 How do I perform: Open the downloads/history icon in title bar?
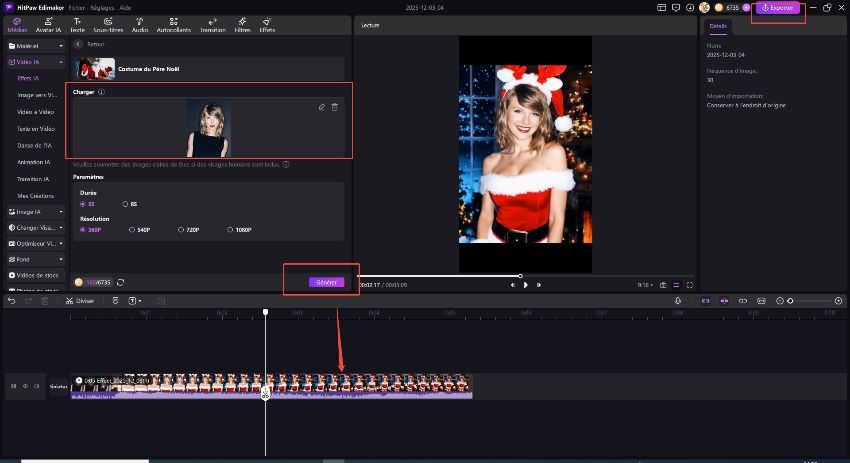click(690, 8)
